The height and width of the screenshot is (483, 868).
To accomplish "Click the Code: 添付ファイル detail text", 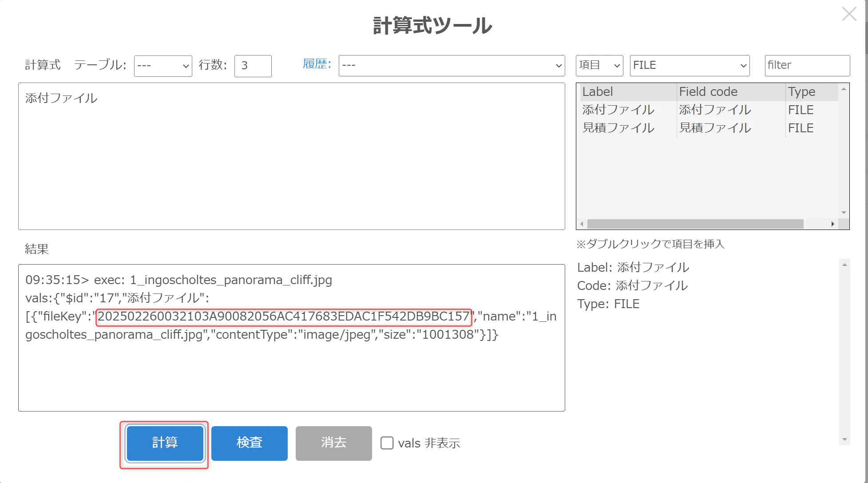I will [x=633, y=285].
